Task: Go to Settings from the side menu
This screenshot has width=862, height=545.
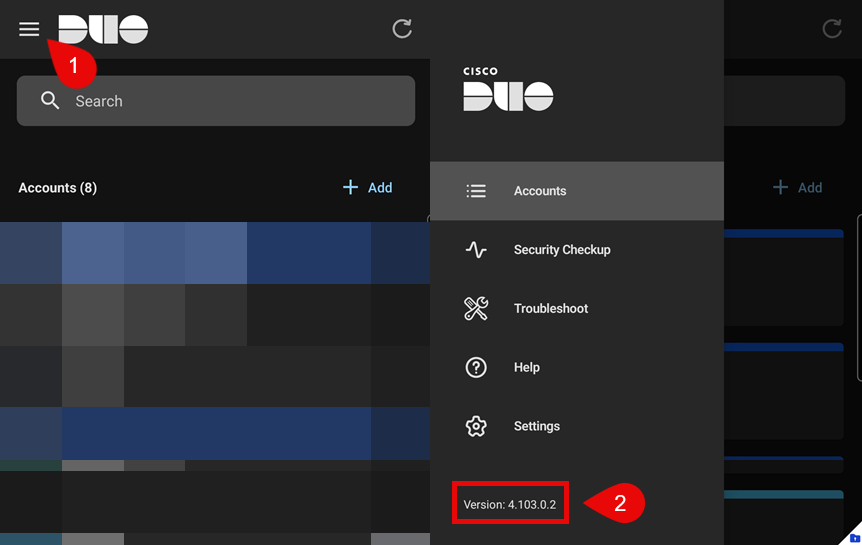Action: click(537, 426)
